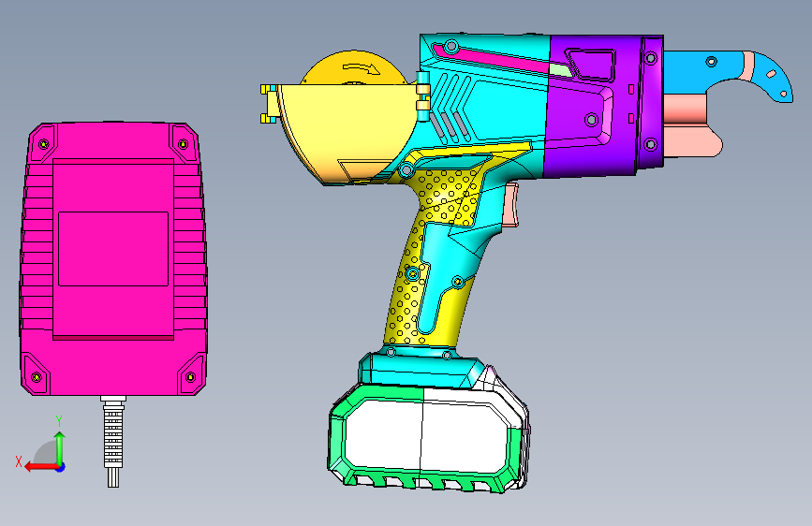The image size is (812, 526).
Task: Select the cyan battery mount base
Action: tap(422, 369)
